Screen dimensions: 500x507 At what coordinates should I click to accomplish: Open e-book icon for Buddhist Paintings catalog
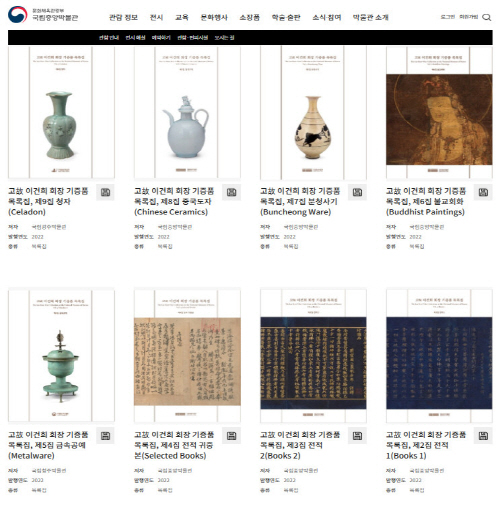click(483, 192)
